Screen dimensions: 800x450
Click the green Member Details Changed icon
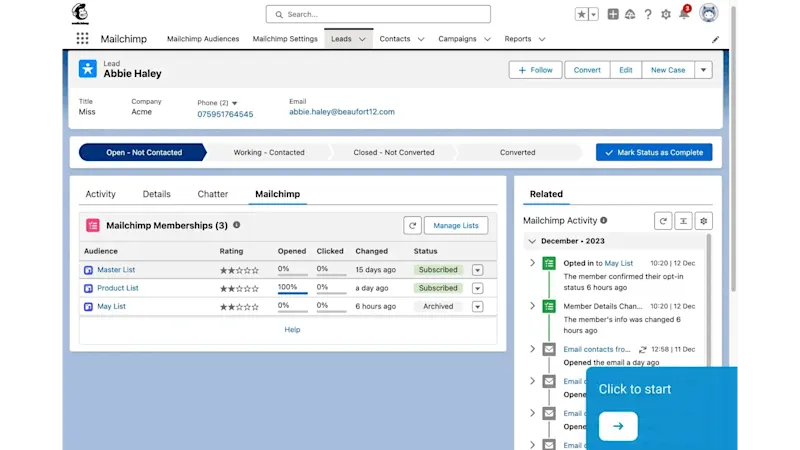click(x=549, y=306)
